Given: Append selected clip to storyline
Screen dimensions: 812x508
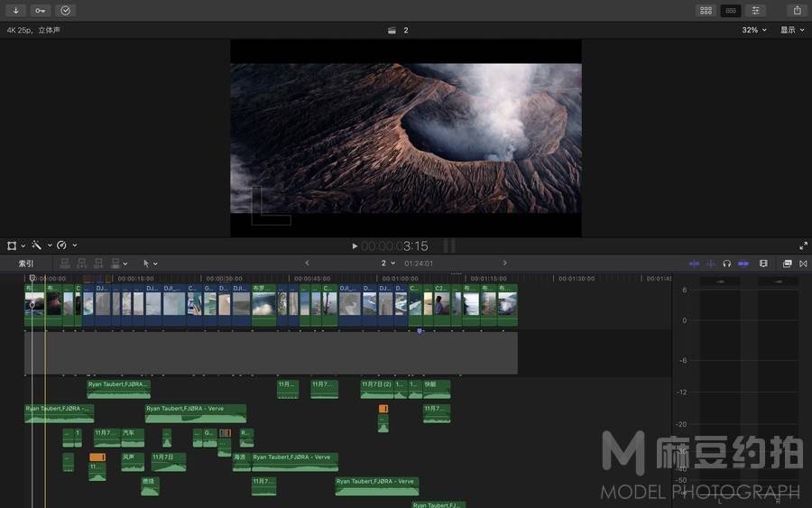Looking at the screenshot, I should point(98,263).
